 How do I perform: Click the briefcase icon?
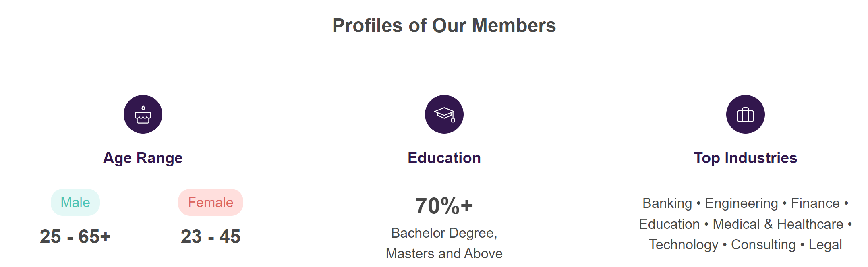click(746, 114)
